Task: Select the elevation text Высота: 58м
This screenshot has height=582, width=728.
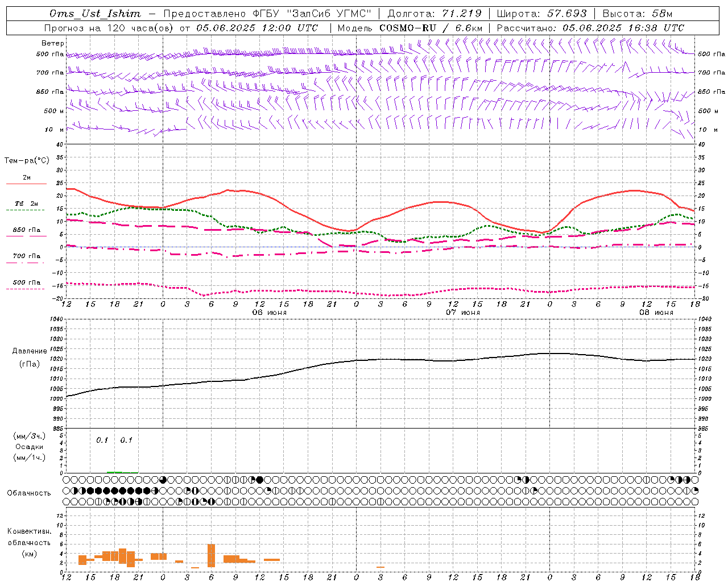Action: [x=637, y=14]
